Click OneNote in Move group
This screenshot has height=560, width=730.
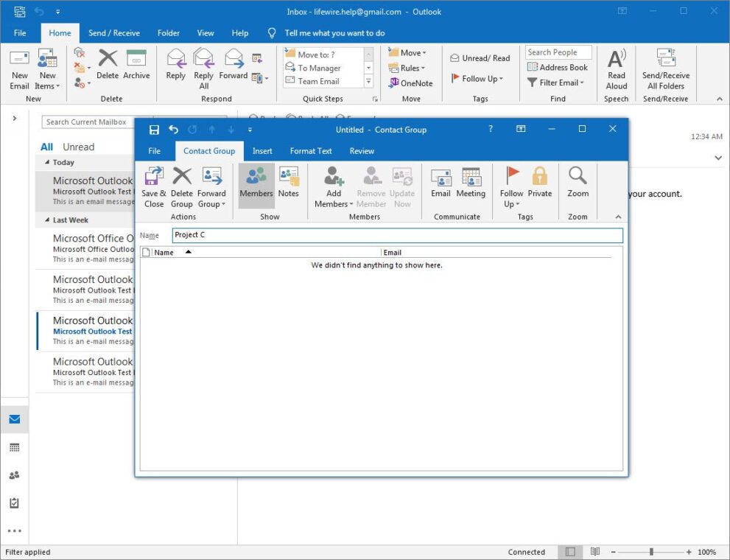410,83
